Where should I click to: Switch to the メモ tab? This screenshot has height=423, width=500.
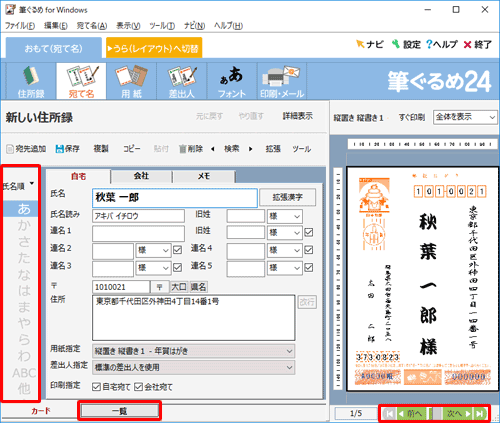(204, 176)
